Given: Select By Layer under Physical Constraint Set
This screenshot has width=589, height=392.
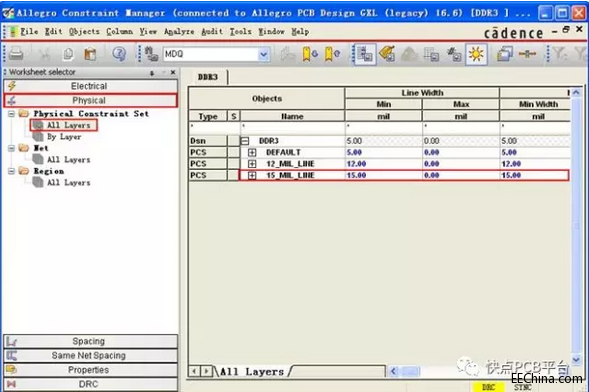Looking at the screenshot, I should (64, 137).
